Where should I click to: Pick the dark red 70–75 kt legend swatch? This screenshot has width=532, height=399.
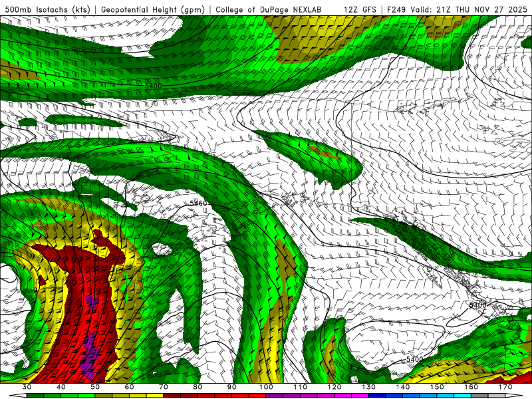[172, 396]
